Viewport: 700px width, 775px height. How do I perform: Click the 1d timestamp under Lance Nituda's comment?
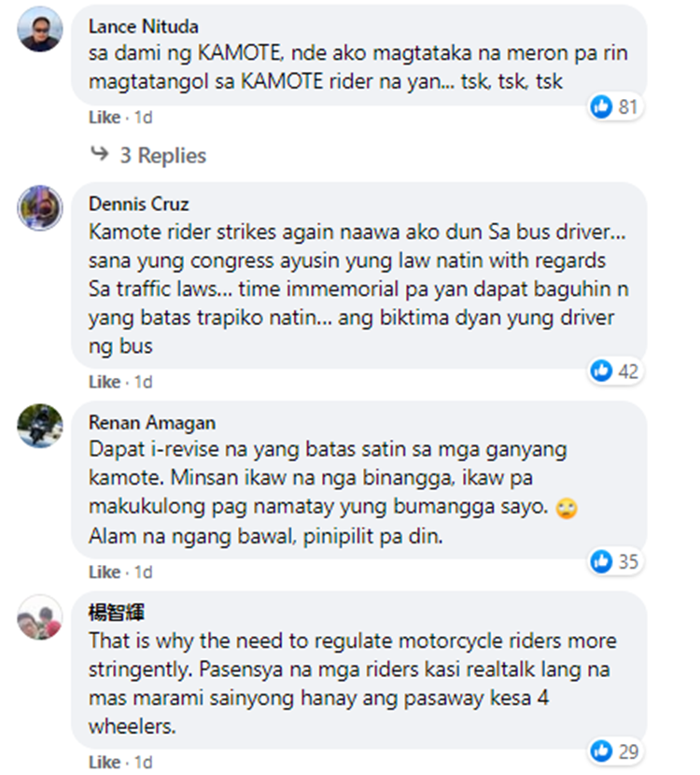(143, 118)
